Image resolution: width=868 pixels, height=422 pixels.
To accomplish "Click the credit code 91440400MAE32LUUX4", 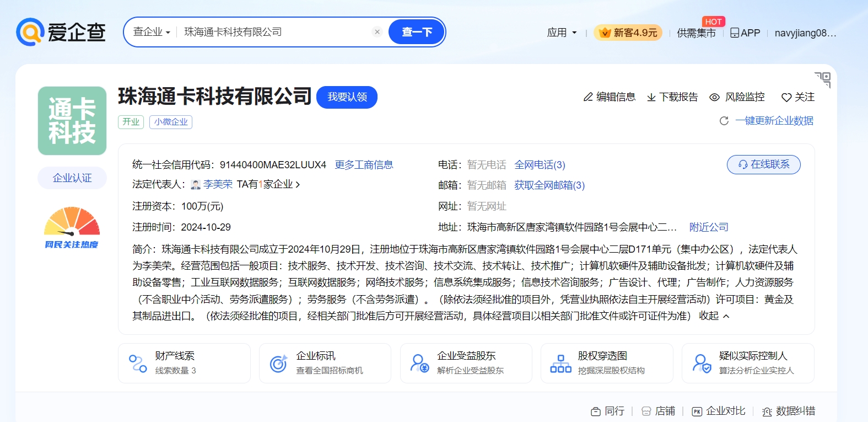I will click(x=273, y=165).
